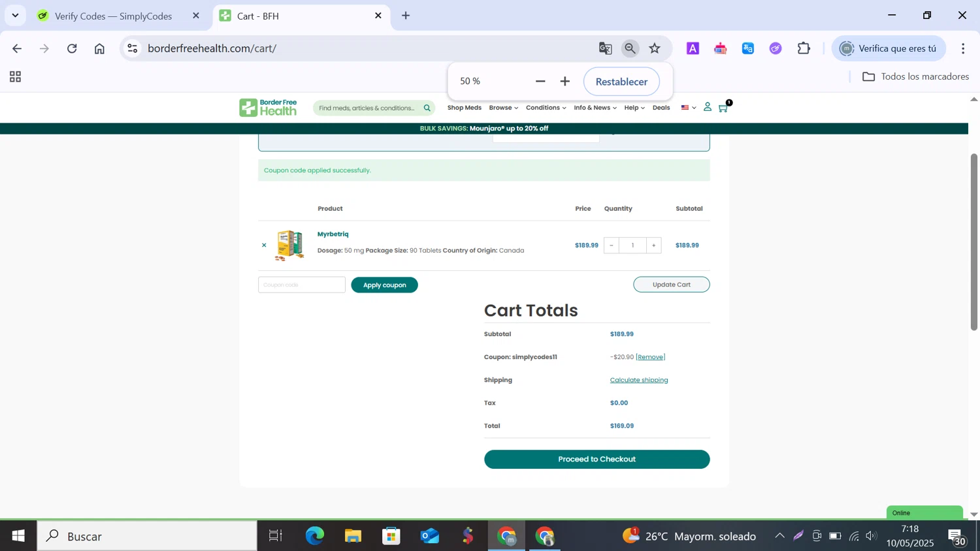Screen dimensions: 980x551
Task: Open the Todos los marcadores folder
Action: 915,77
